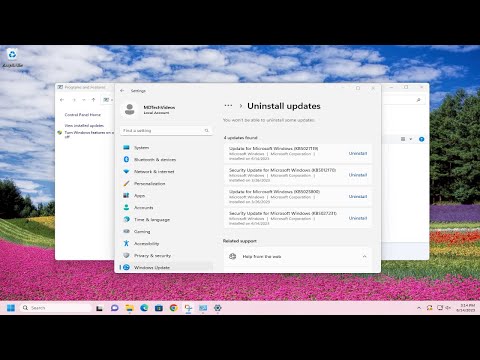Open Control Panel Home in Programs and Features
Viewport: 480px width, 360px height.
83,115
